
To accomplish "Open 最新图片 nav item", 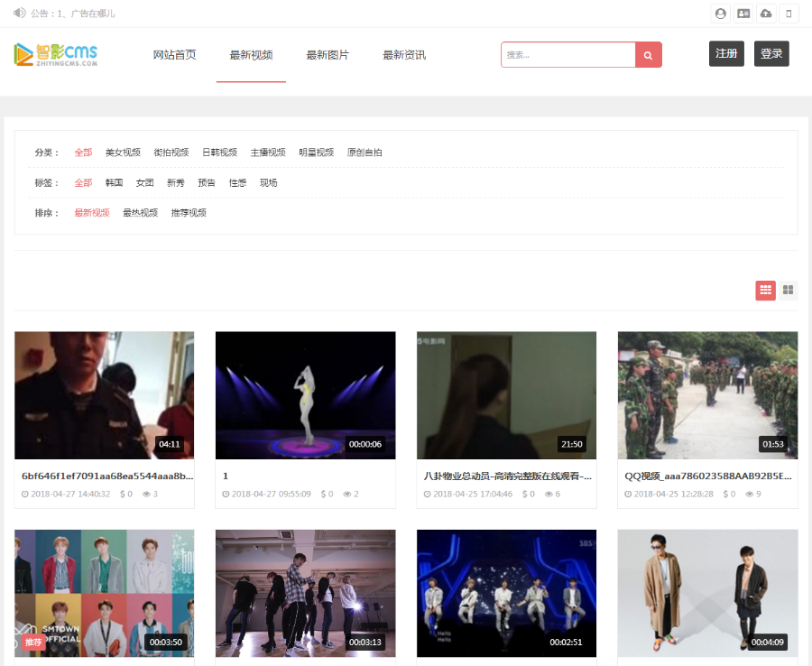I will pyautogui.click(x=328, y=55).
